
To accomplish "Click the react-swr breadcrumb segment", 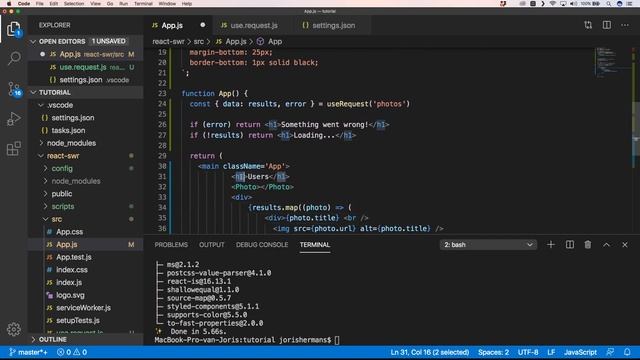I will (x=168, y=41).
